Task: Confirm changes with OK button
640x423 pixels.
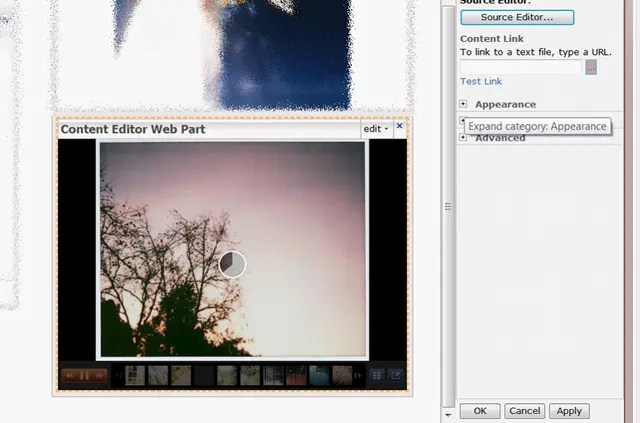Action: click(x=480, y=411)
